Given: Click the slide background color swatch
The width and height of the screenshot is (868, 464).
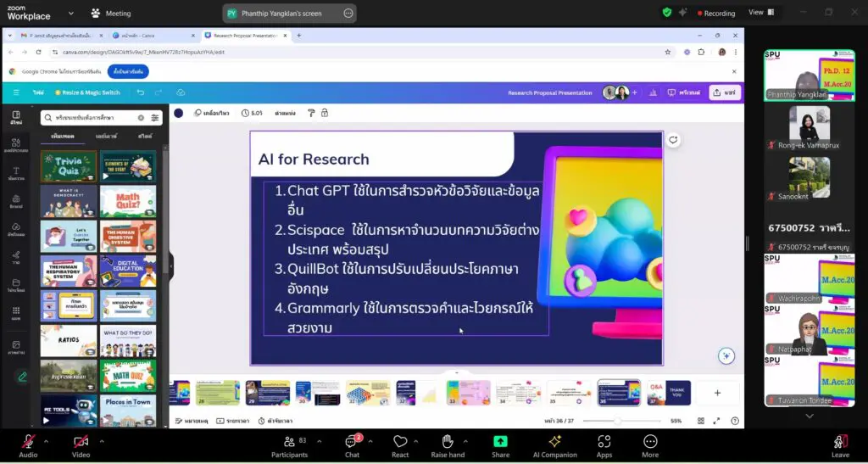Looking at the screenshot, I should pyautogui.click(x=178, y=113).
